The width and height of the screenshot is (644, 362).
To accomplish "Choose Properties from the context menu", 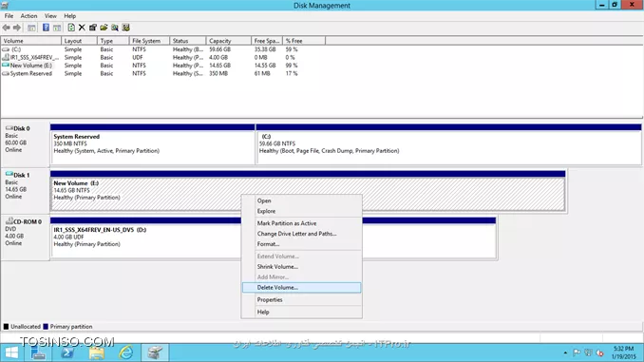I will (x=301, y=299).
